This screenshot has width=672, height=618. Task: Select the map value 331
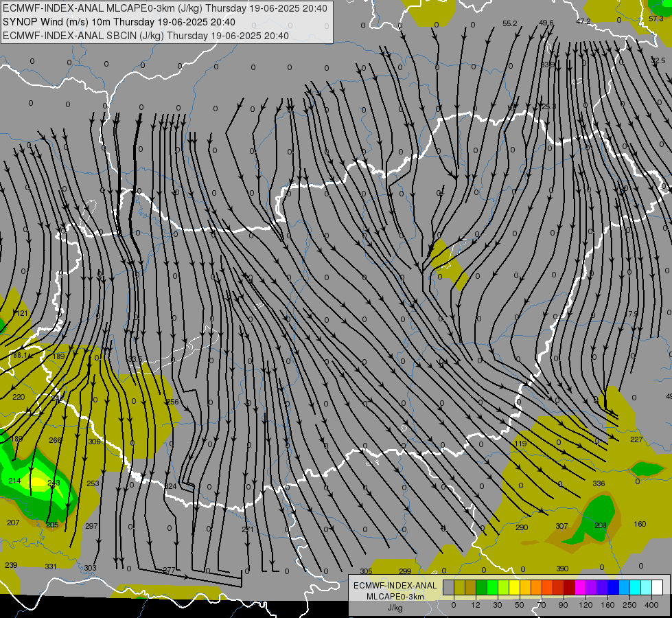pos(51,567)
